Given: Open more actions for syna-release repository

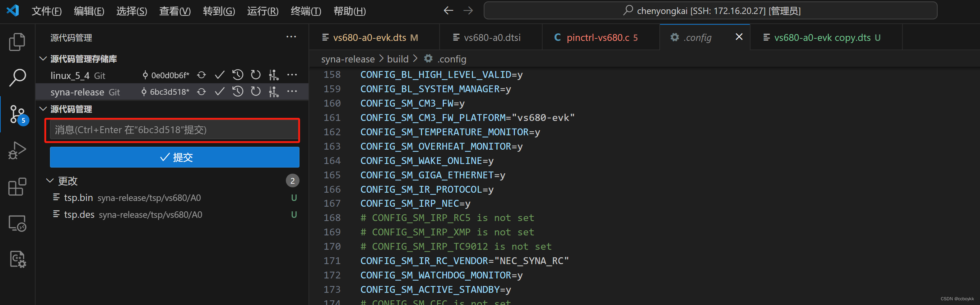Looking at the screenshot, I should [x=292, y=91].
